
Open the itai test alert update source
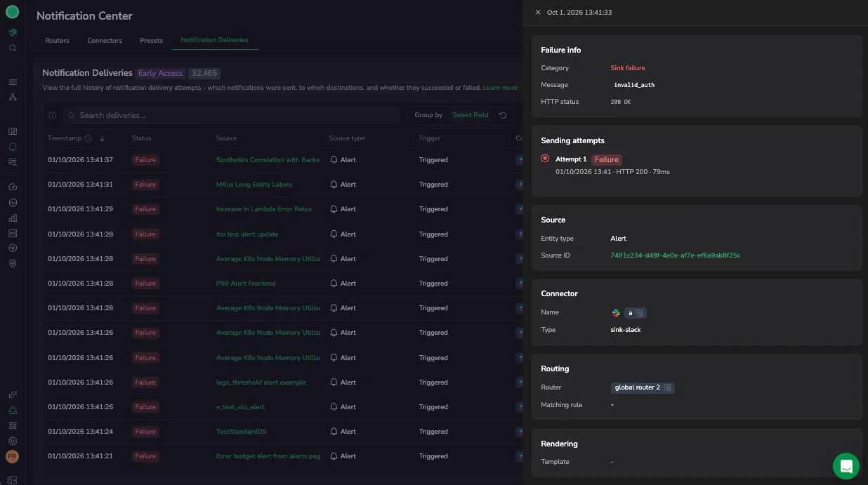tap(247, 234)
